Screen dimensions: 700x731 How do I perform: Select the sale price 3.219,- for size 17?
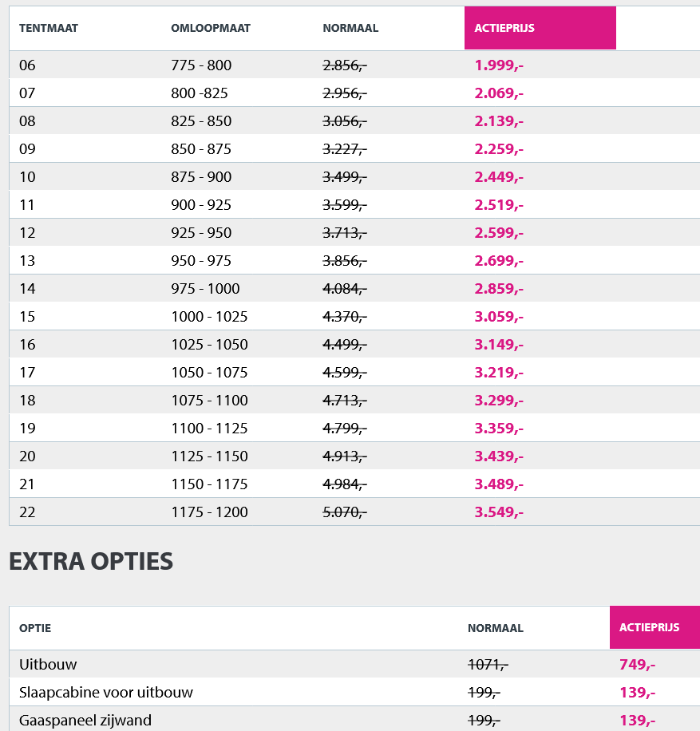coord(499,373)
